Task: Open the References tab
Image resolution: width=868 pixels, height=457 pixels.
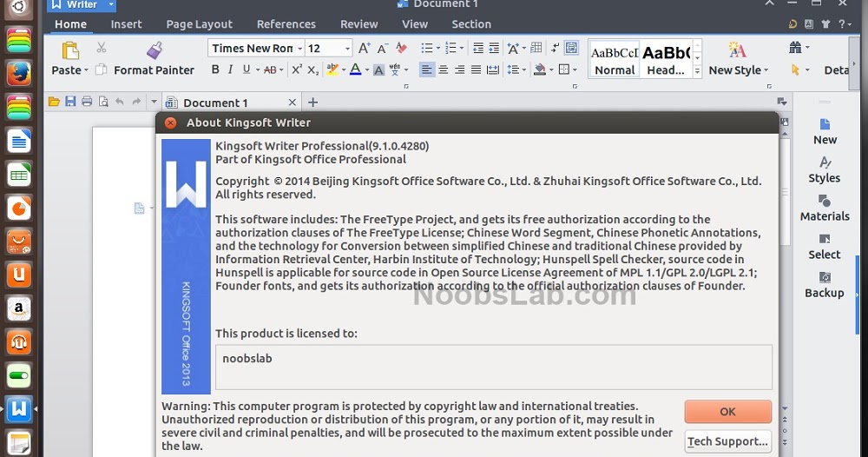Action: coord(286,24)
